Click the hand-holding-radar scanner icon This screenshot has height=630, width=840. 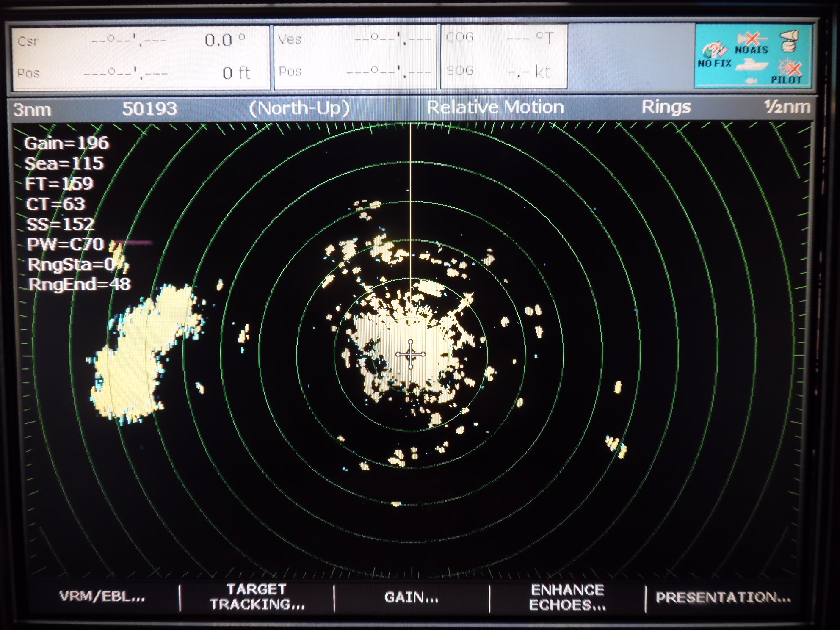[x=789, y=41]
